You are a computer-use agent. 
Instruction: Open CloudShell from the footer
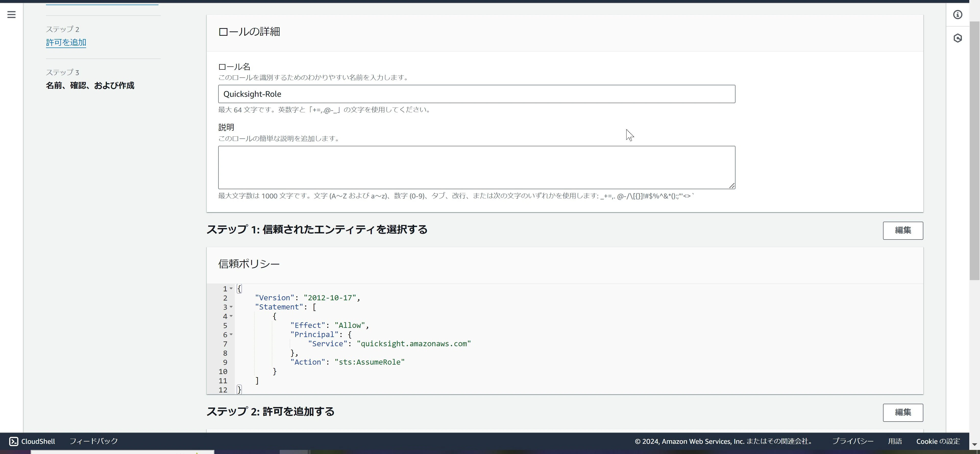(32, 441)
